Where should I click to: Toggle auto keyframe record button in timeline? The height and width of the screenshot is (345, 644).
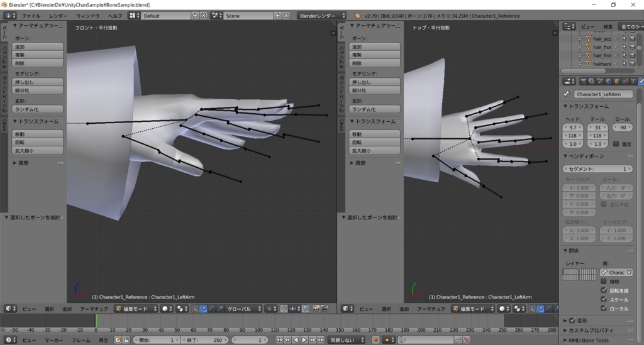tap(376, 340)
